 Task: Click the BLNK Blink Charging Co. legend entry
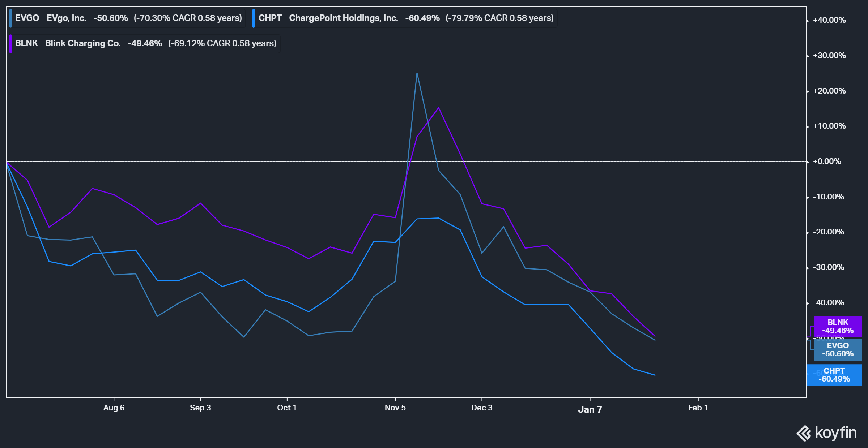coord(144,43)
